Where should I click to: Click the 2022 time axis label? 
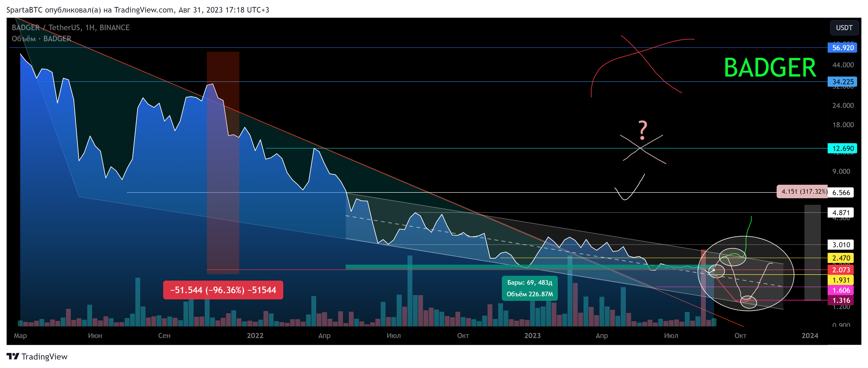(255, 336)
